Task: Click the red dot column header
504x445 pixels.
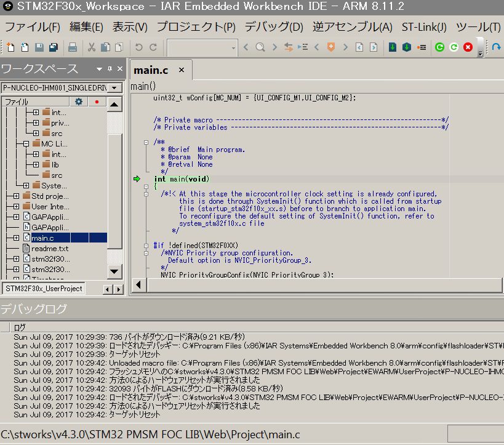Action: coord(97,102)
